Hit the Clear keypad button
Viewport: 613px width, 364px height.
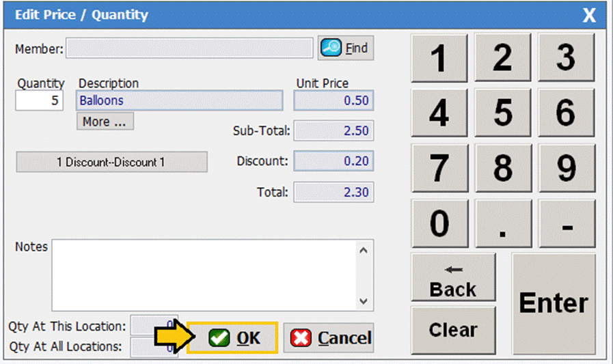coord(453,330)
